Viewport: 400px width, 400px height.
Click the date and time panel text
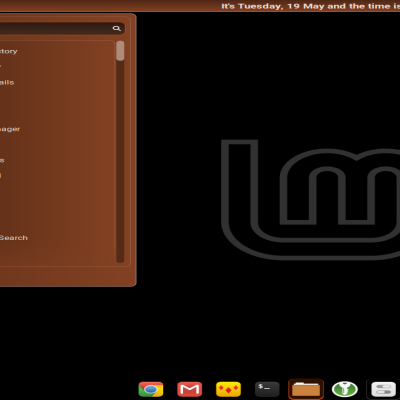click(310, 6)
